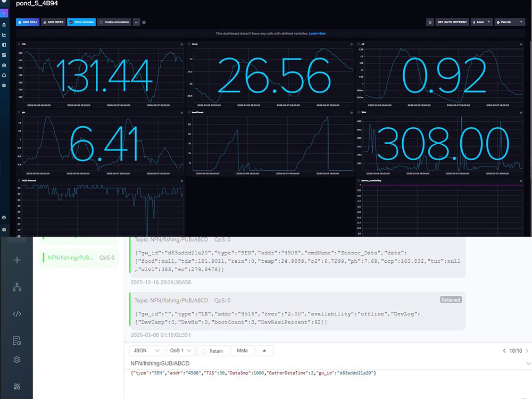Click the 6.41 ph value
This screenshot has height=399, width=532.
tap(104, 144)
